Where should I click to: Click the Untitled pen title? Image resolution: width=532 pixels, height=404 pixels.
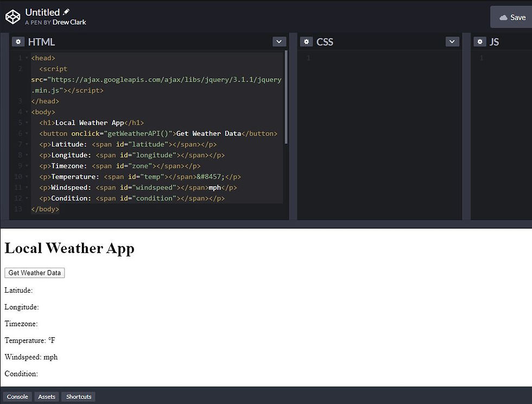pos(42,12)
